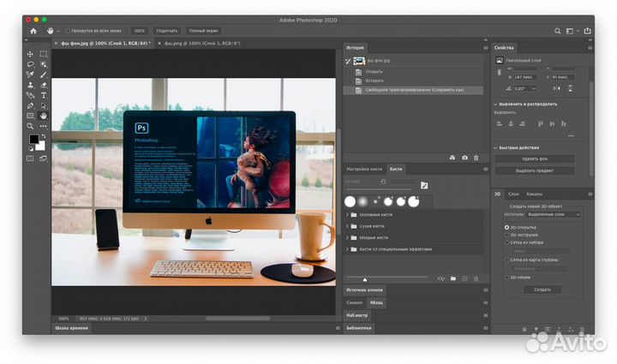Select the Lasso tool
617x364 pixels.
[x=30, y=64]
